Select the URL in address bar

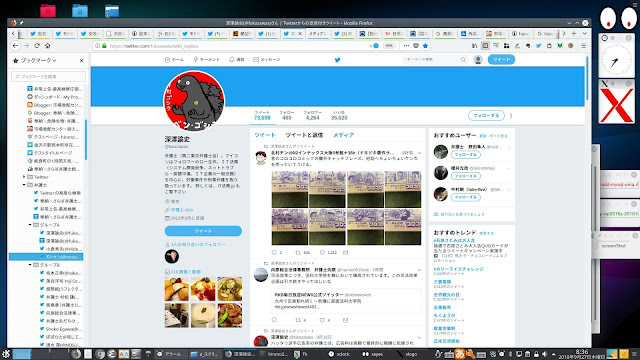(154, 46)
